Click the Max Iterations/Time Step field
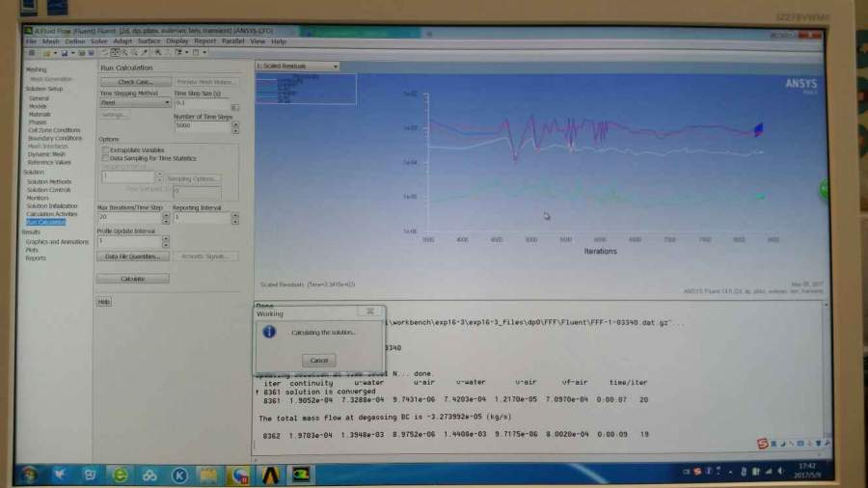Screen dimensions: 868x488 point(129,217)
